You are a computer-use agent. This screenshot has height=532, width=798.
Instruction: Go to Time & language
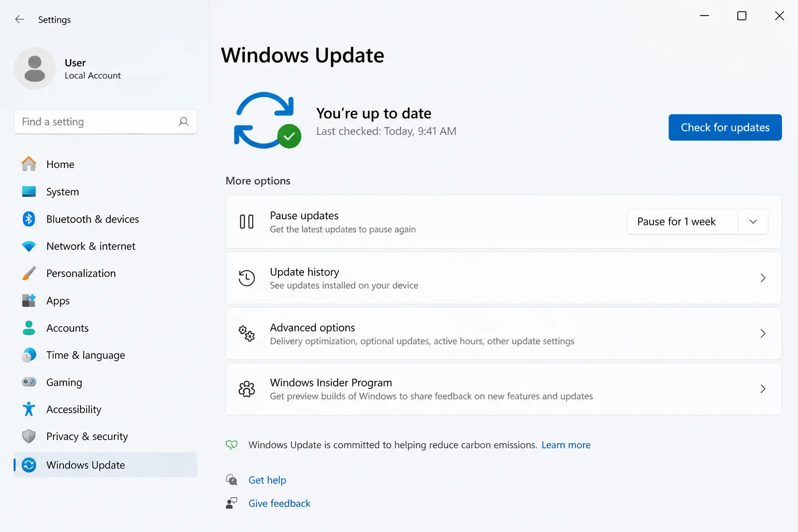(x=105, y=355)
